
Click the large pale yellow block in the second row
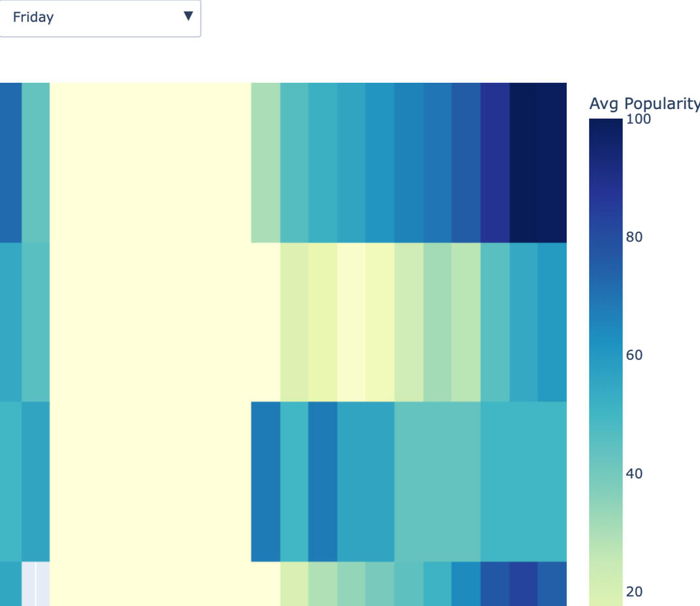[150, 322]
